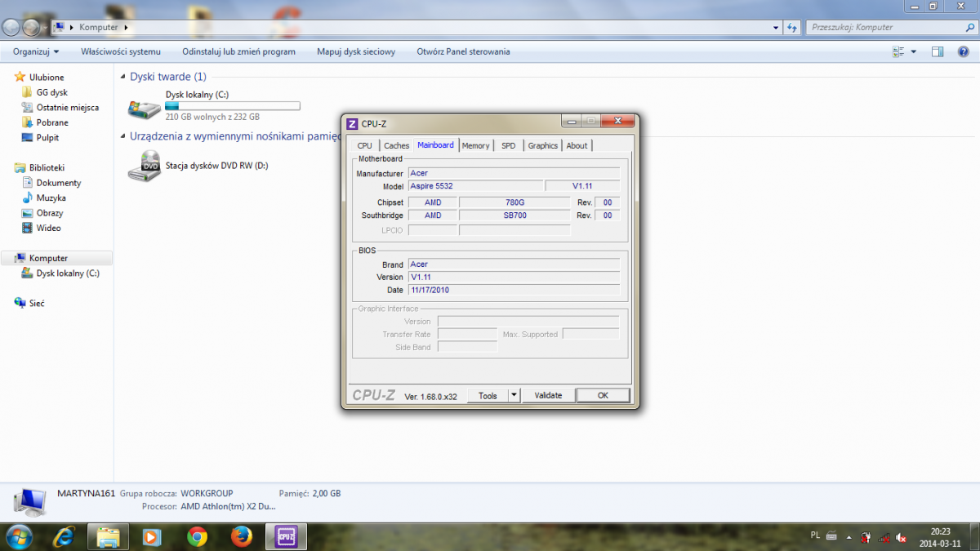This screenshot has width=980, height=551.
Task: Open Pobrane in the sidebar
Action: click(x=52, y=122)
